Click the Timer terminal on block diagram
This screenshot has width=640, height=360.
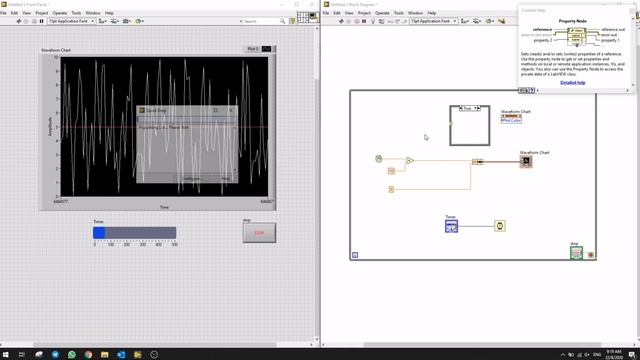coord(451,226)
